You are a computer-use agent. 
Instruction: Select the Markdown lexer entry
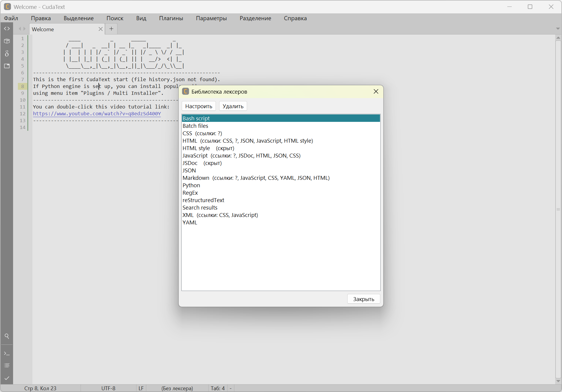[x=281, y=178]
